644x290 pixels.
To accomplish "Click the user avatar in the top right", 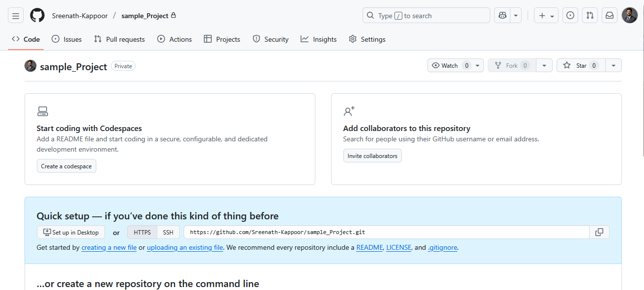I will pyautogui.click(x=629, y=15).
